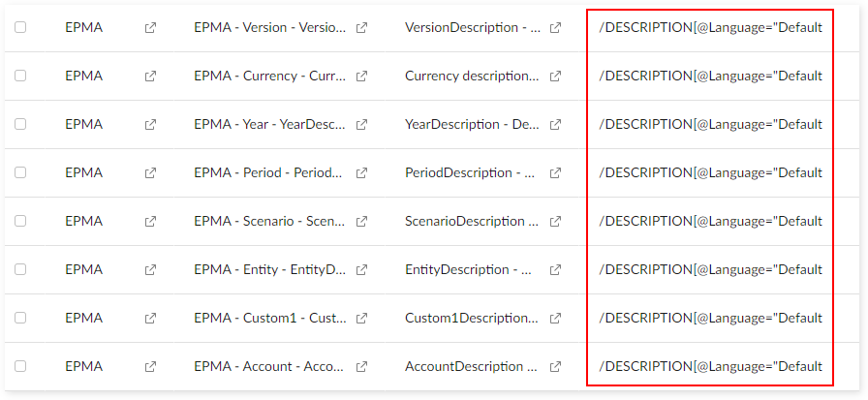Select the Currency row checkbox
Viewport: 868px width, 400px height.
tap(20, 77)
